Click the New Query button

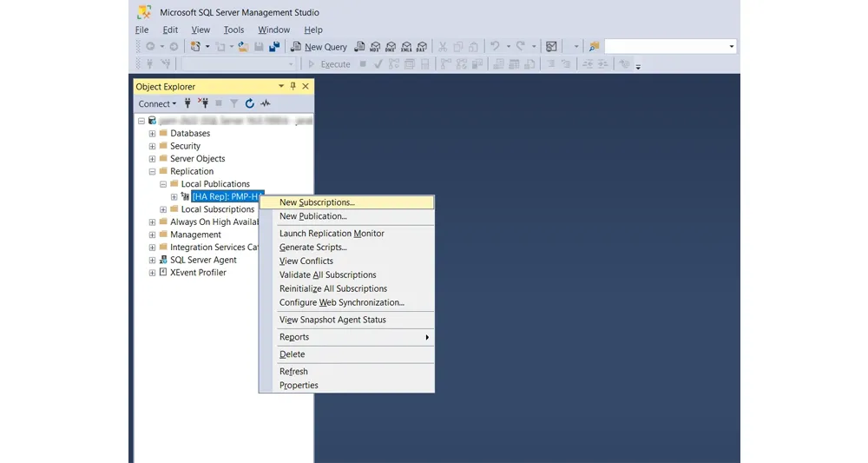point(319,47)
